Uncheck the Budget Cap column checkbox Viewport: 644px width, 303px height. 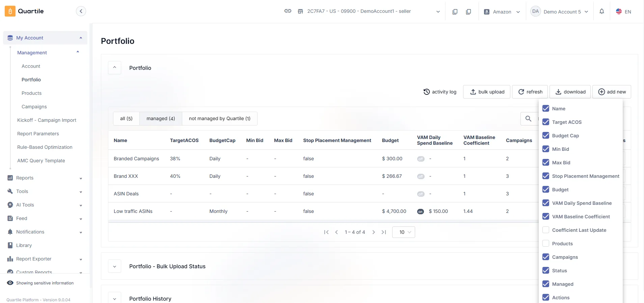click(x=546, y=135)
